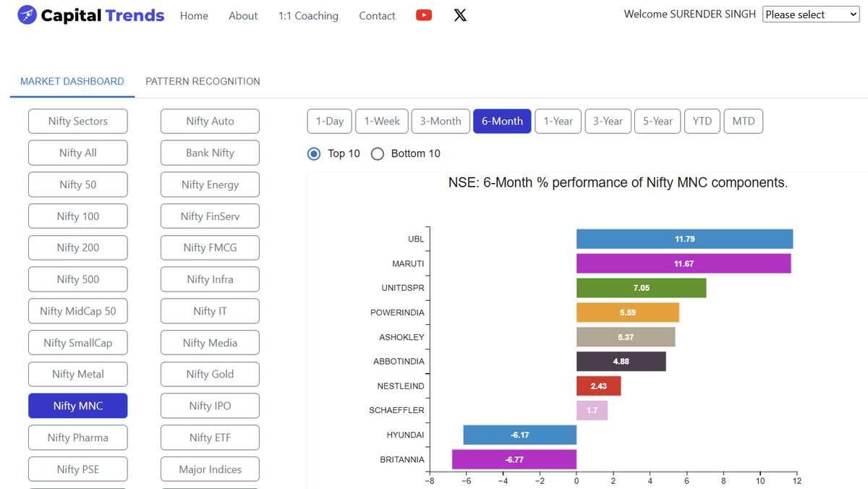The width and height of the screenshot is (868, 489).
Task: Click the UBL 11.79 chart bar
Action: point(685,239)
